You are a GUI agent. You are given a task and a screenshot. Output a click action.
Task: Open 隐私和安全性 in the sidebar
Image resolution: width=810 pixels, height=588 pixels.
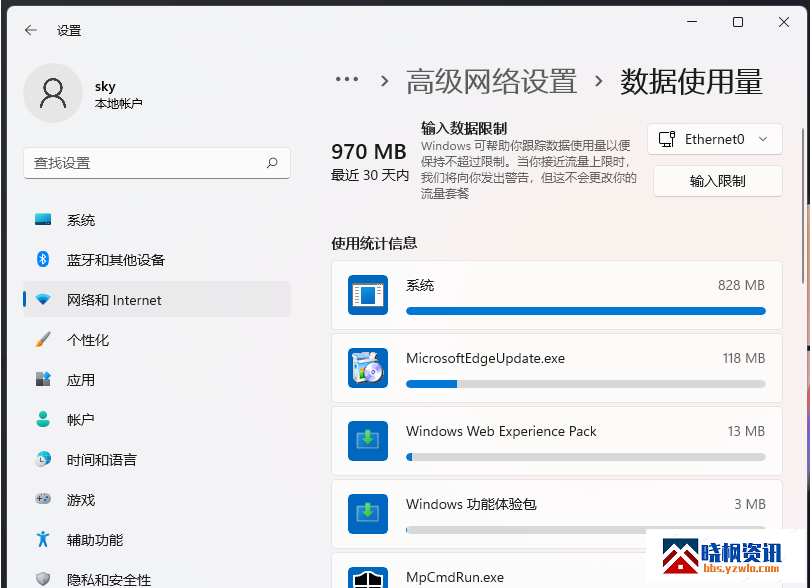pos(157,579)
